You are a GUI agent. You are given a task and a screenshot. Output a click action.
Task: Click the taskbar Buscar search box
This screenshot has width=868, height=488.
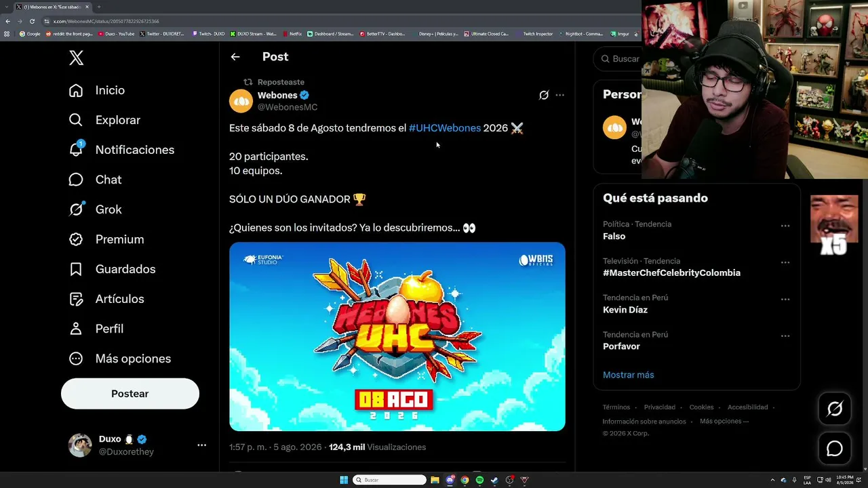click(390, 480)
